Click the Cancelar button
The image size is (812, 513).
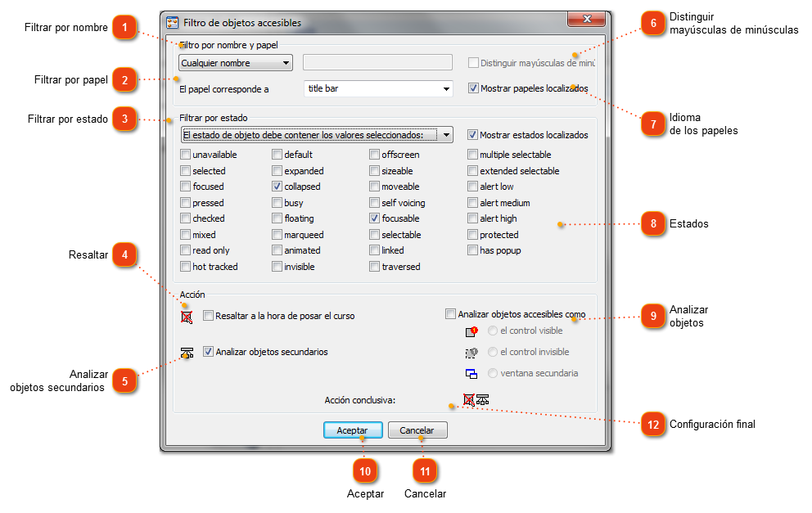(417, 430)
